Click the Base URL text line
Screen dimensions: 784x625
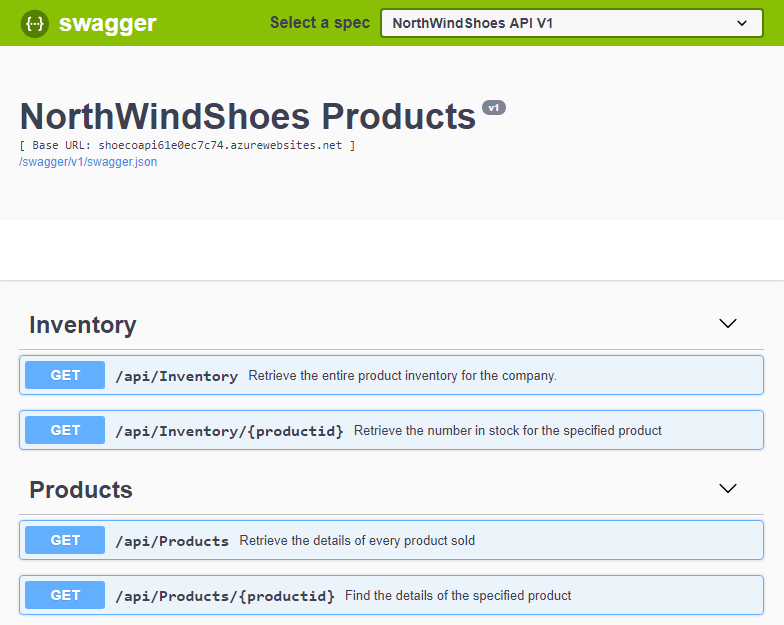187,146
